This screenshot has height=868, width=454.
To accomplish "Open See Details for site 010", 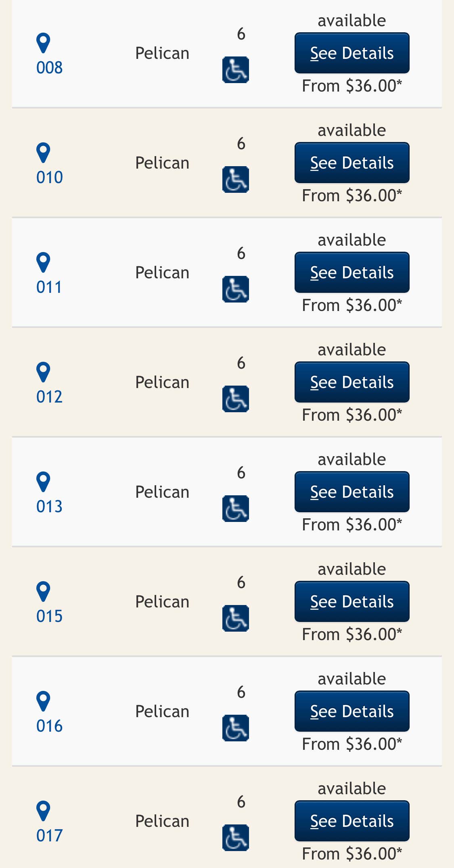I will pos(352,163).
